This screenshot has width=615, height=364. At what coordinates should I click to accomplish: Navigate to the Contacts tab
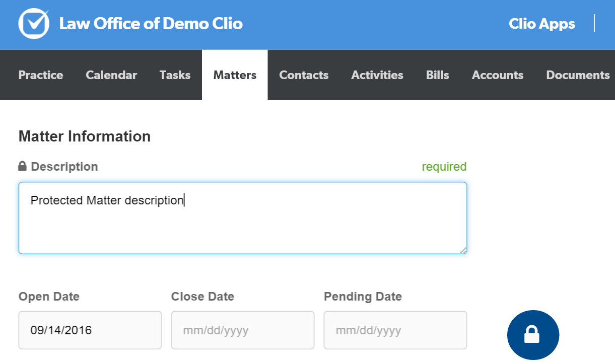304,75
